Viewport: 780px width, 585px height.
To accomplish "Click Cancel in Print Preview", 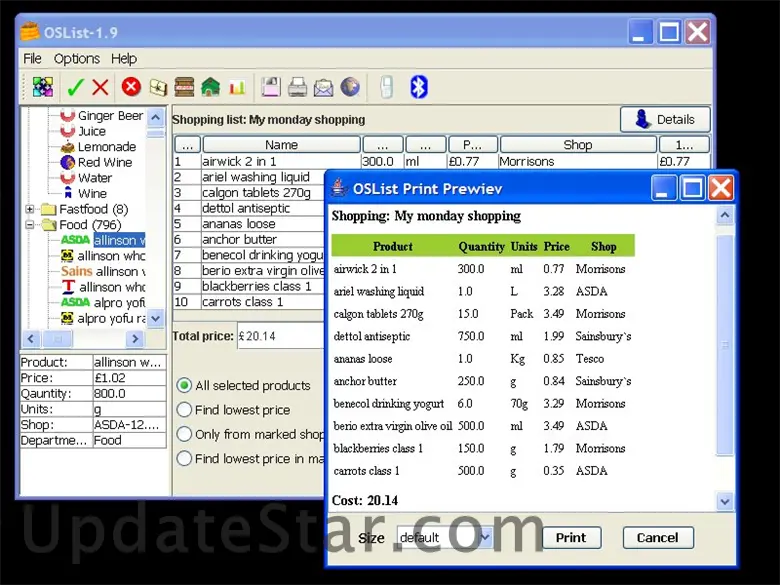I will click(658, 538).
